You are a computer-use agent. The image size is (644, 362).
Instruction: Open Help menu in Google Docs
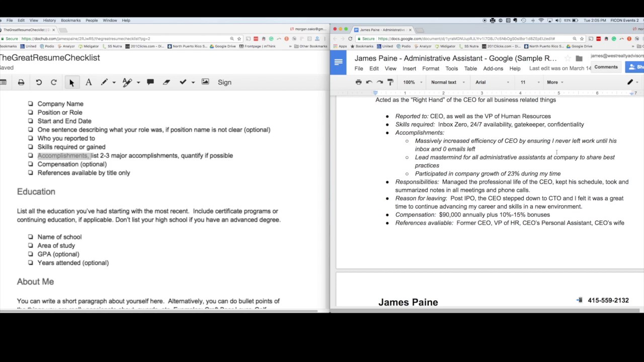515,69
